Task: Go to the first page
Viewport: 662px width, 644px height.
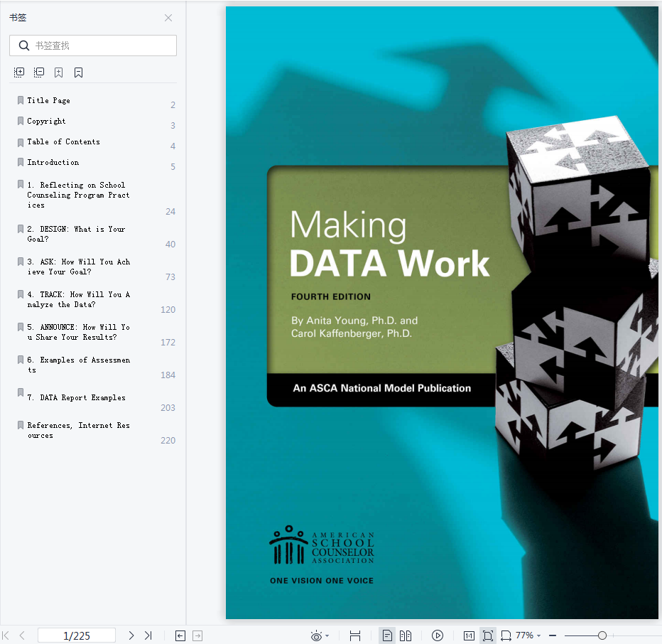Action: coord(6,635)
